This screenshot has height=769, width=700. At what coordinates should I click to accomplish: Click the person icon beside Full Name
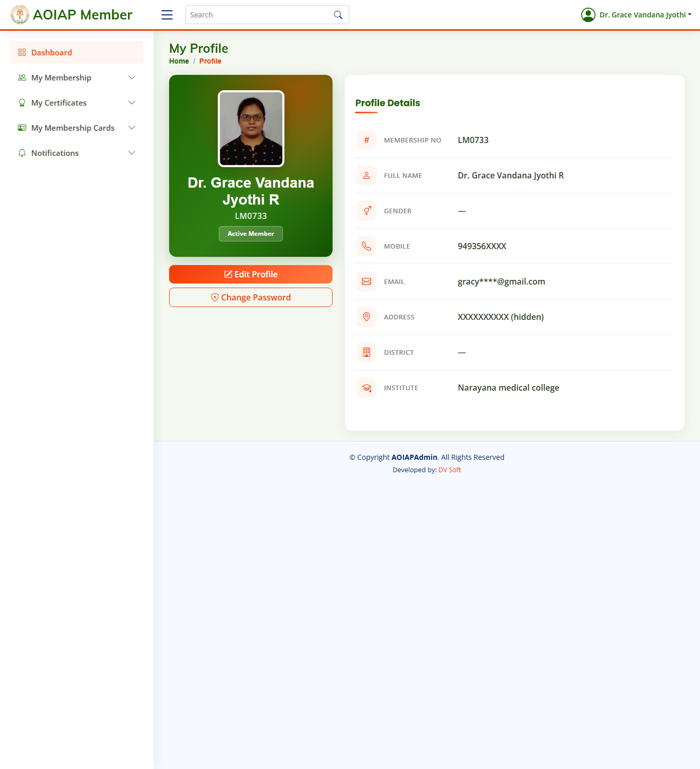366,175
